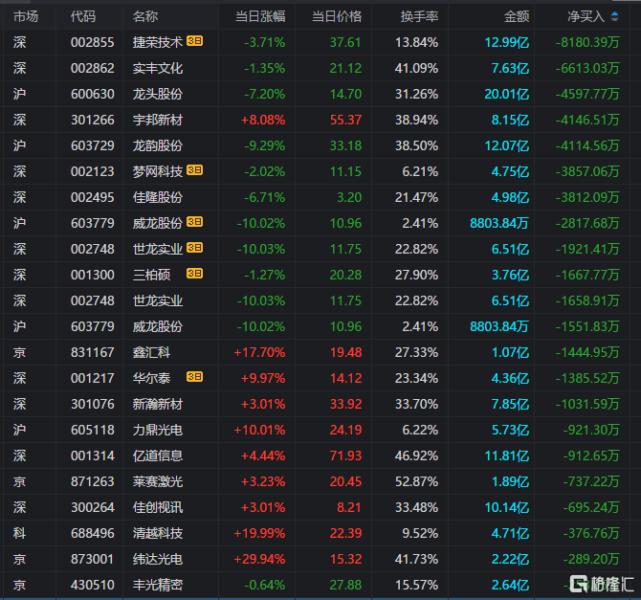Open stock 实丰文化
The width and height of the screenshot is (641, 600).
coord(157,68)
